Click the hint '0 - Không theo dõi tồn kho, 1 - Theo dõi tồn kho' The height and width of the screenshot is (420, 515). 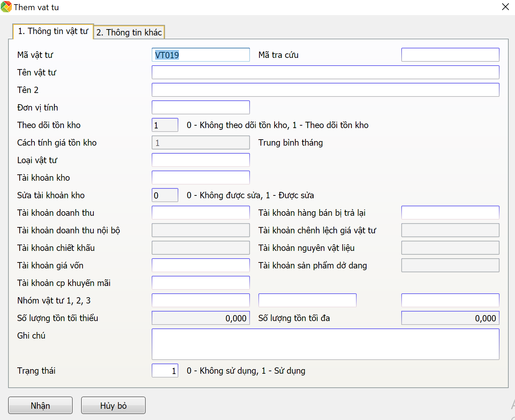pos(278,125)
